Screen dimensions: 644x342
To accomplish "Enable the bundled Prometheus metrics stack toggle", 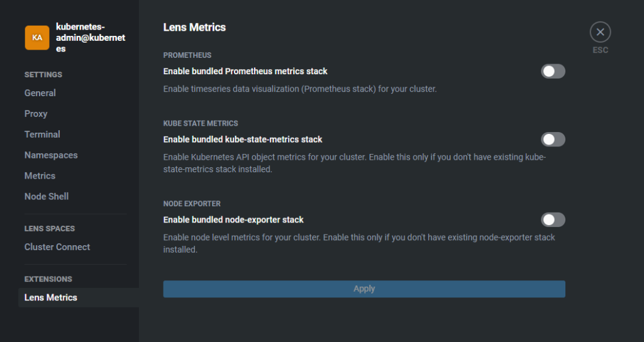I will 553,72.
